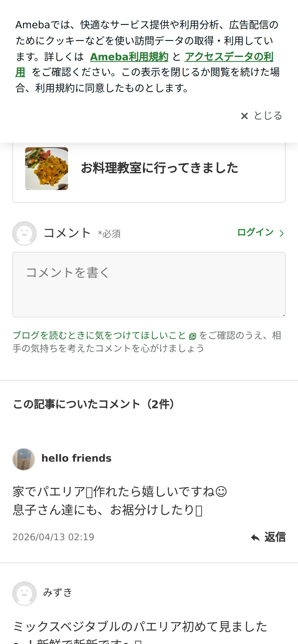Click the reply arrow icon on first comment

[x=255, y=537]
